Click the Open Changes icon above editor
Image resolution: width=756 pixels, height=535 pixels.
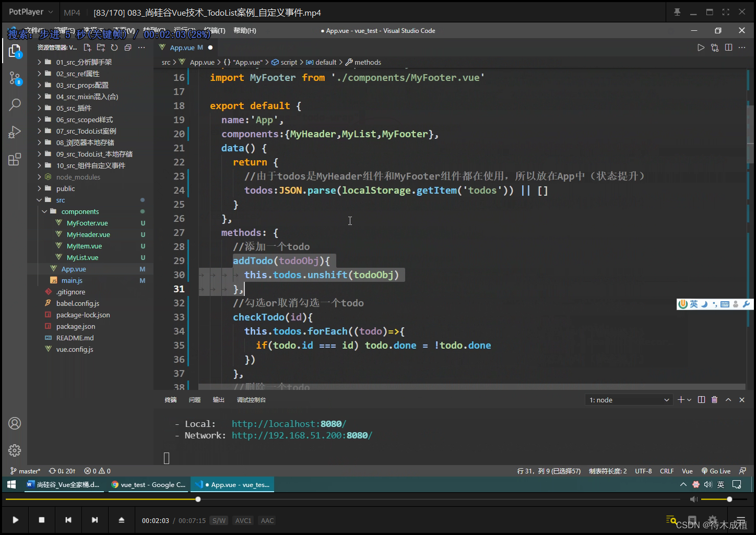(715, 47)
